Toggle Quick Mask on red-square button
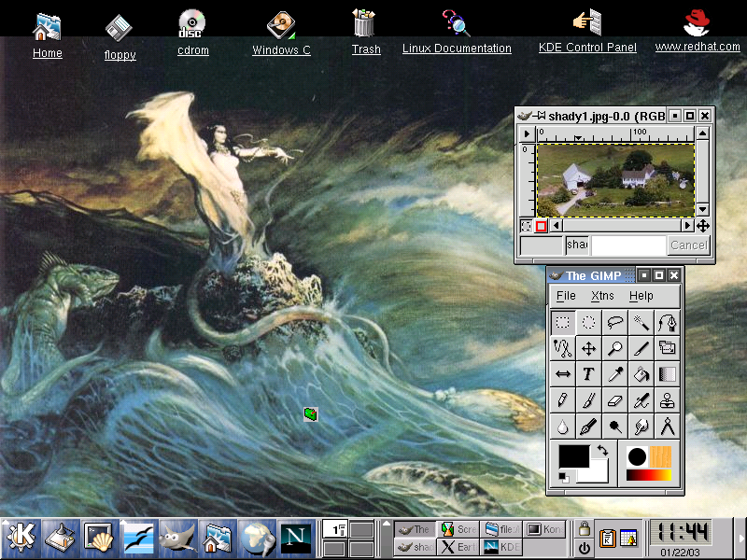 pyautogui.click(x=541, y=226)
